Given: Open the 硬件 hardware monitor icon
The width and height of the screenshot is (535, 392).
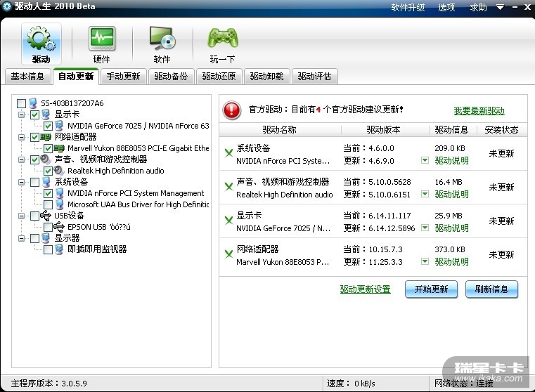Looking at the screenshot, I should (102, 44).
